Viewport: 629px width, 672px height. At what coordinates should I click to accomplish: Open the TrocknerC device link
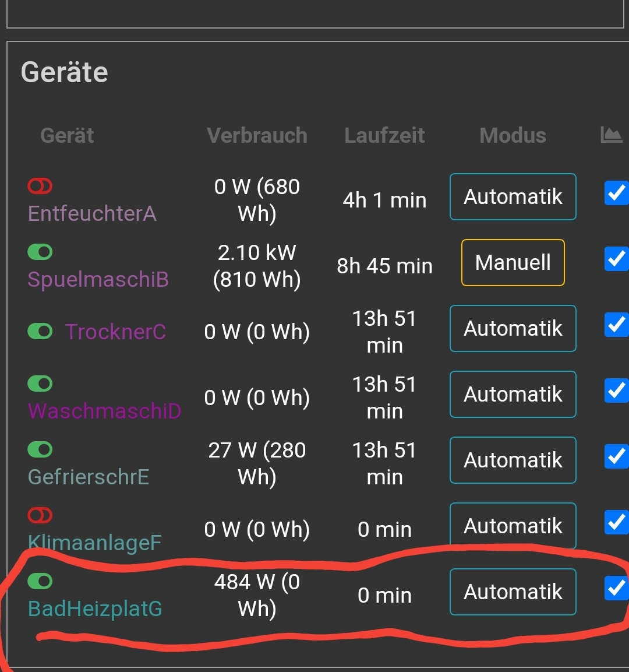point(115,332)
